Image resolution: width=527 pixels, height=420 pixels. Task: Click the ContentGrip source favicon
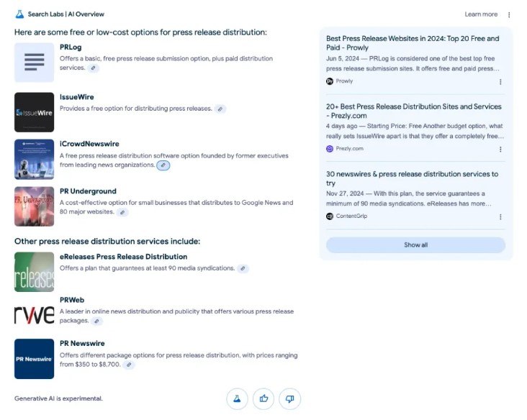coord(330,216)
